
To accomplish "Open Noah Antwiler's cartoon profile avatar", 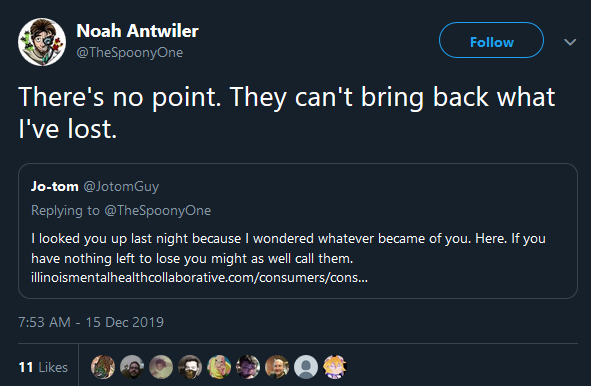I will tap(42, 42).
